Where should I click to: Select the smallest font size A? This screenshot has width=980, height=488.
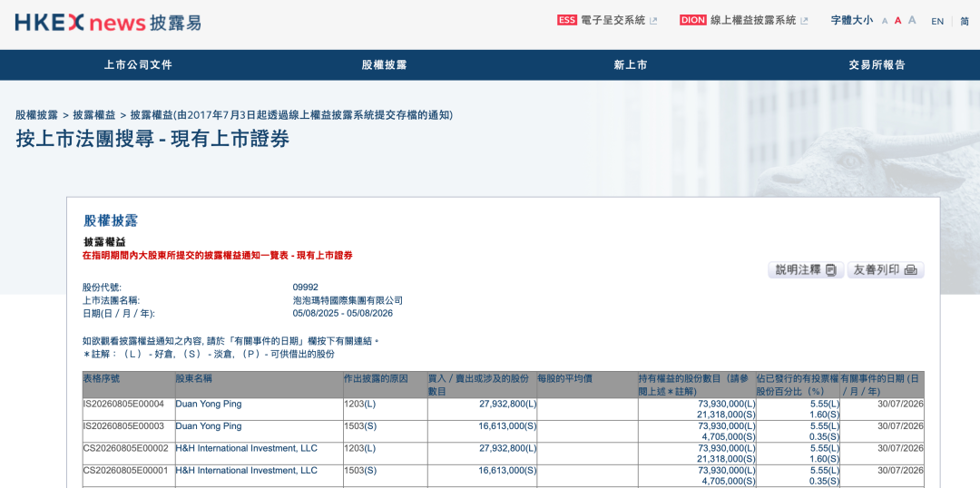point(885,21)
